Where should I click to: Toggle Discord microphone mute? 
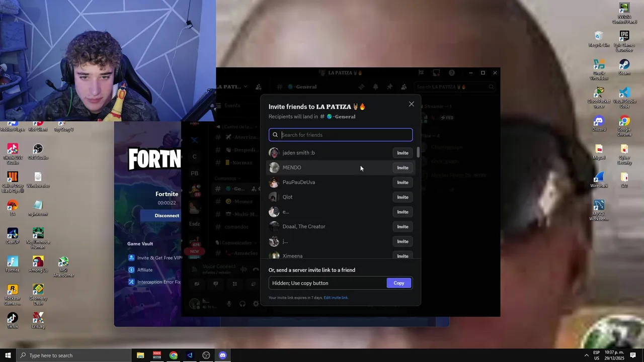229,304
